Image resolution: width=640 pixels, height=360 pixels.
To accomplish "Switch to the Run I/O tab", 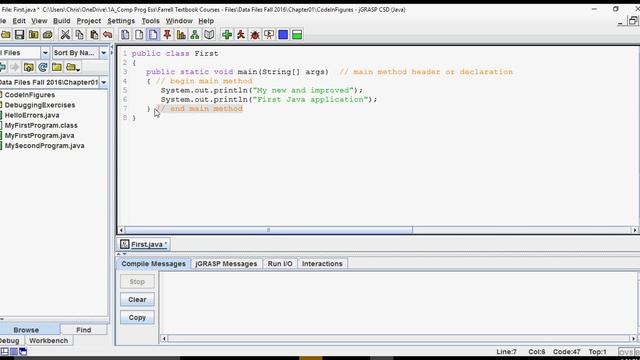I will click(x=280, y=264).
